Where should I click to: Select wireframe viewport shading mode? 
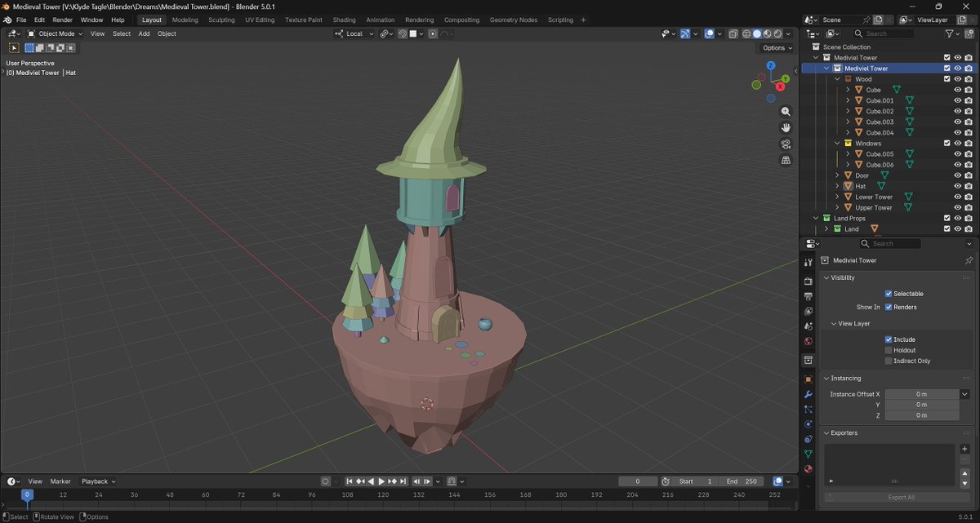click(x=746, y=33)
